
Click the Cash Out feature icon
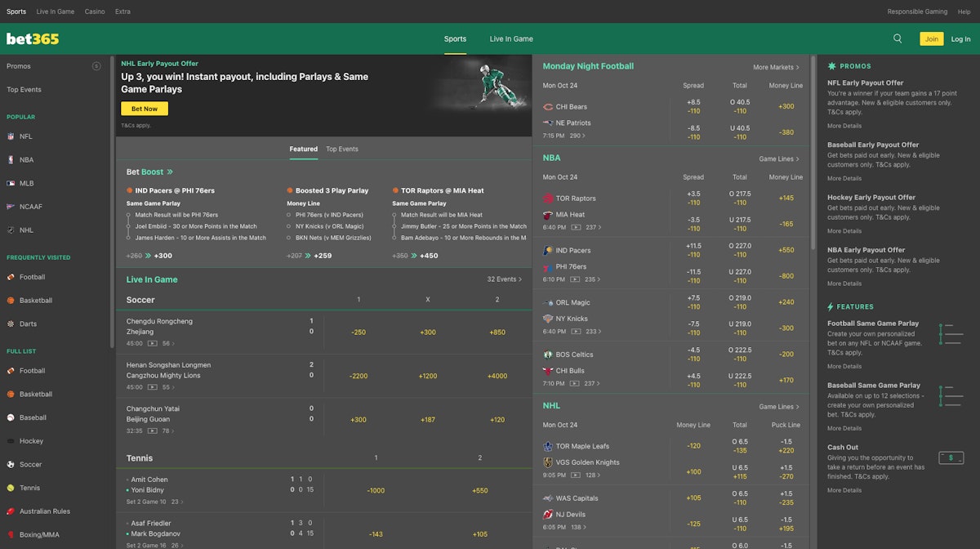[x=951, y=458]
